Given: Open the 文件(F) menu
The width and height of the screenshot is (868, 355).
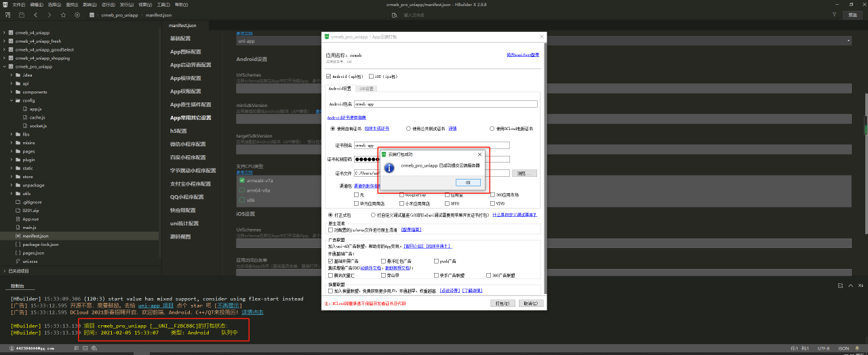Looking at the screenshot, I should point(18,4).
